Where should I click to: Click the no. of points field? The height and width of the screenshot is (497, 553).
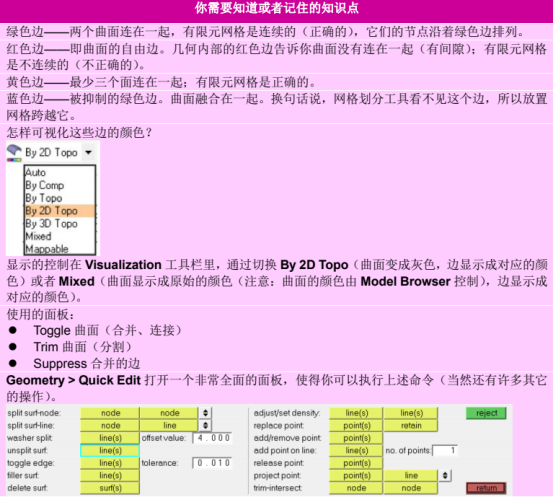pyautogui.click(x=445, y=450)
